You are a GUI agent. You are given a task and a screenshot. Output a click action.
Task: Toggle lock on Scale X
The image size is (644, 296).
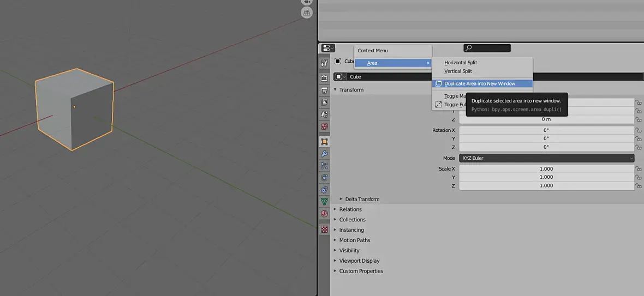[x=638, y=169]
